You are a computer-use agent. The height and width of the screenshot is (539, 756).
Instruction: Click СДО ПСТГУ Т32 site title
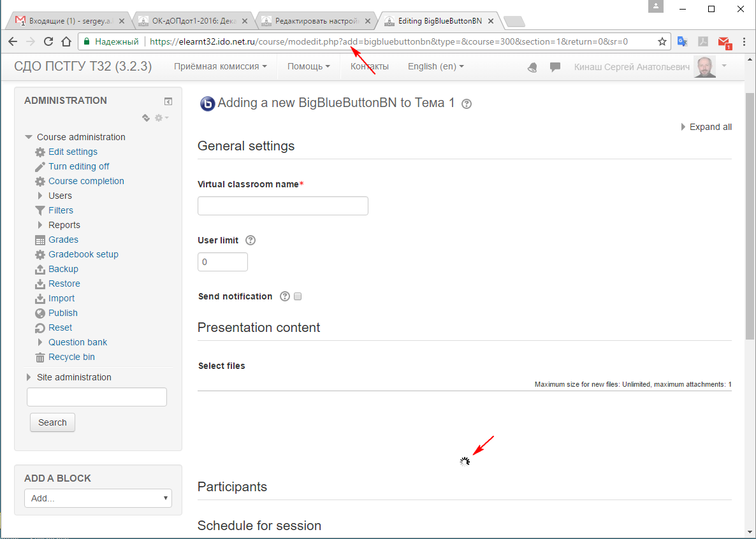83,66
